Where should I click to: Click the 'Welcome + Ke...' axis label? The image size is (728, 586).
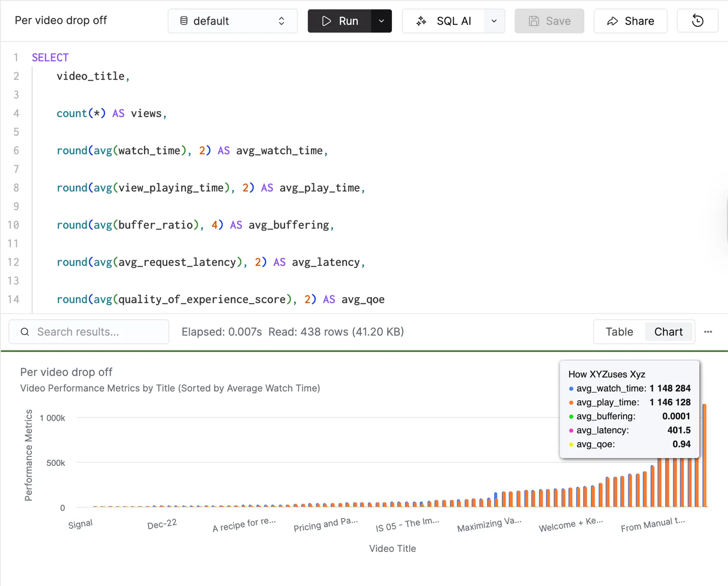click(571, 525)
